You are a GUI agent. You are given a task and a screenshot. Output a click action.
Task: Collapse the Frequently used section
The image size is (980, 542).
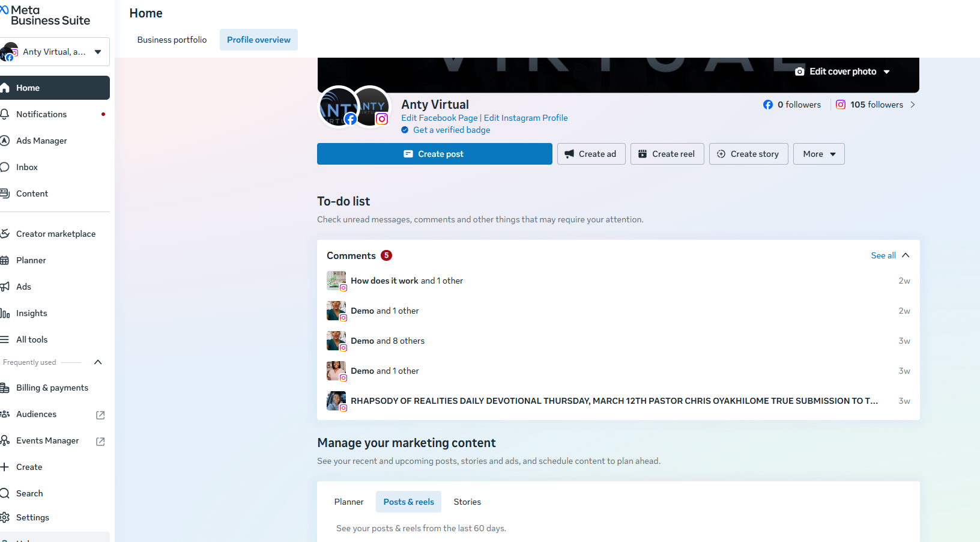click(98, 362)
